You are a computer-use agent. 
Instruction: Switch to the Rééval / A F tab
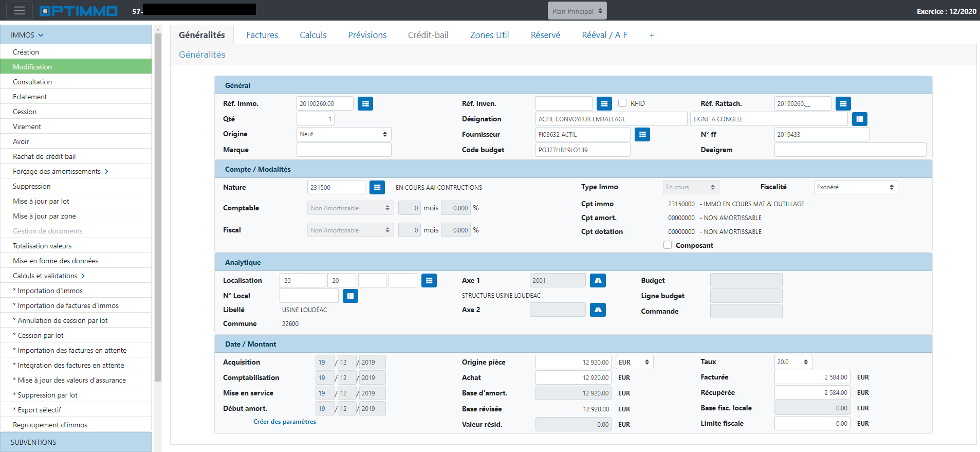click(x=604, y=35)
